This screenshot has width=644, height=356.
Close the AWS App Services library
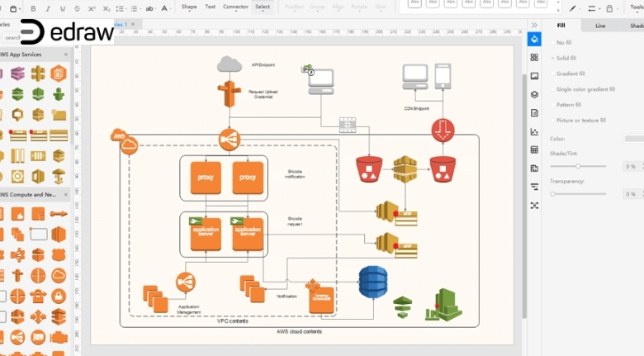(x=66, y=55)
